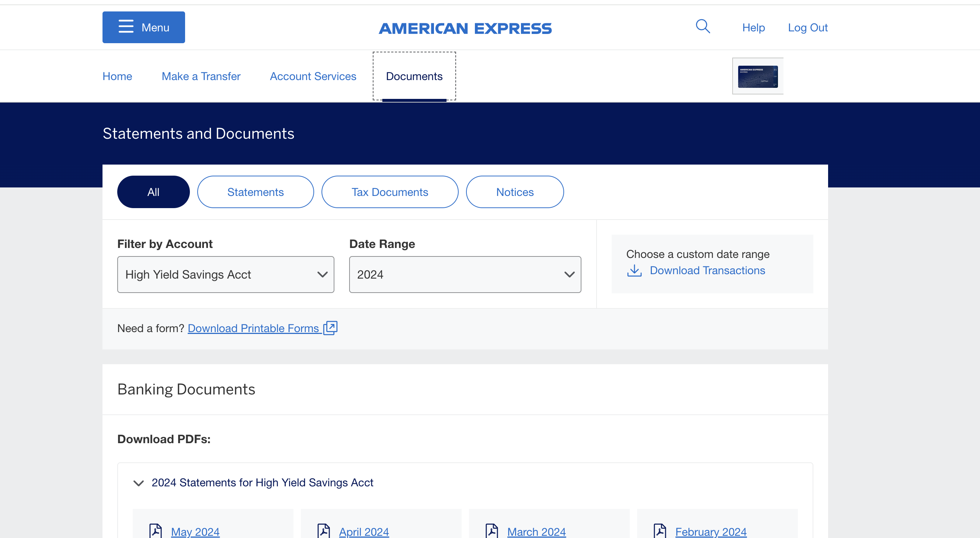Click the external link icon after Printable Forms
Image resolution: width=980 pixels, height=538 pixels.
pos(330,328)
